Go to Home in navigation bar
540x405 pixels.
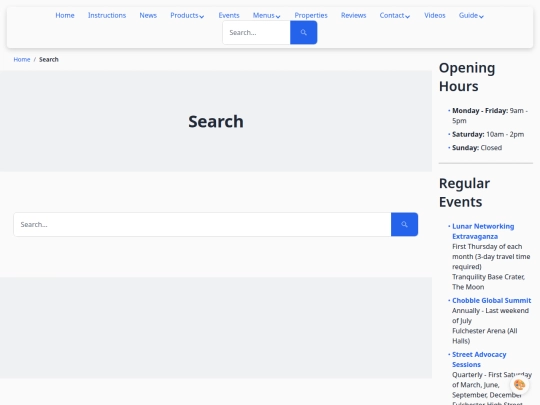point(65,15)
